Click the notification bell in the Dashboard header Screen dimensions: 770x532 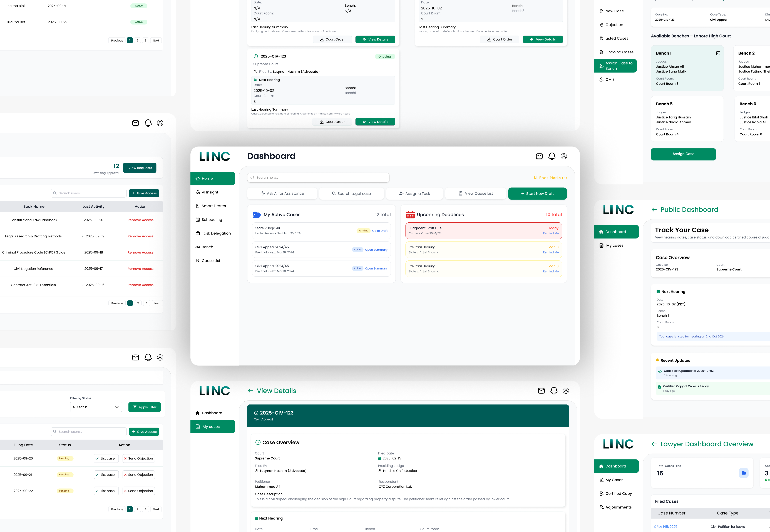point(552,156)
